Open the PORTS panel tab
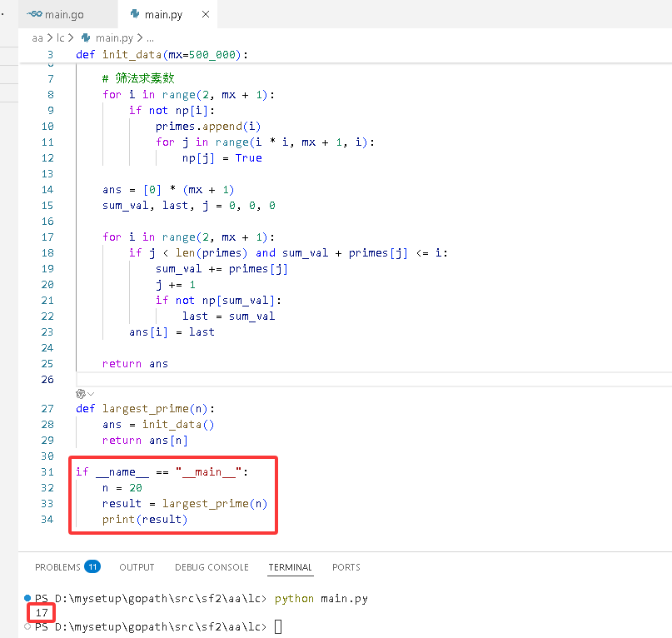The image size is (672, 638). pos(346,567)
